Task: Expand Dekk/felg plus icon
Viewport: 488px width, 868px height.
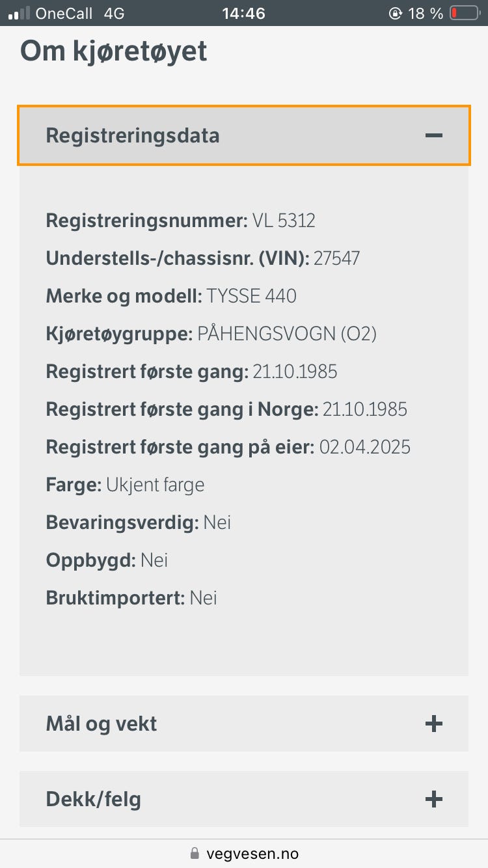Action: pos(433,799)
